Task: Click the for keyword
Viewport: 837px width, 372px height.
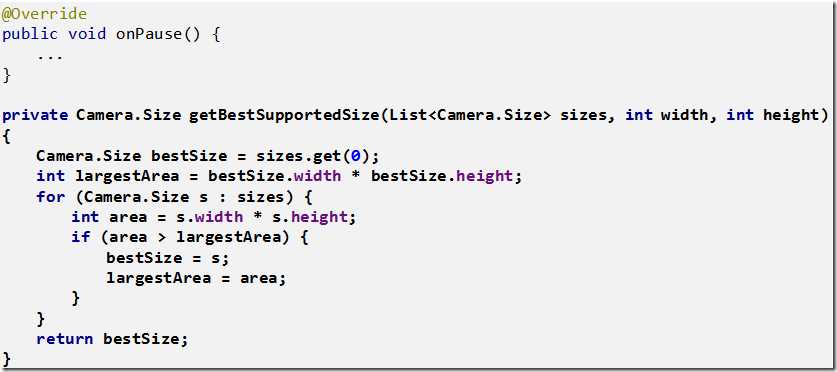Action: point(50,197)
